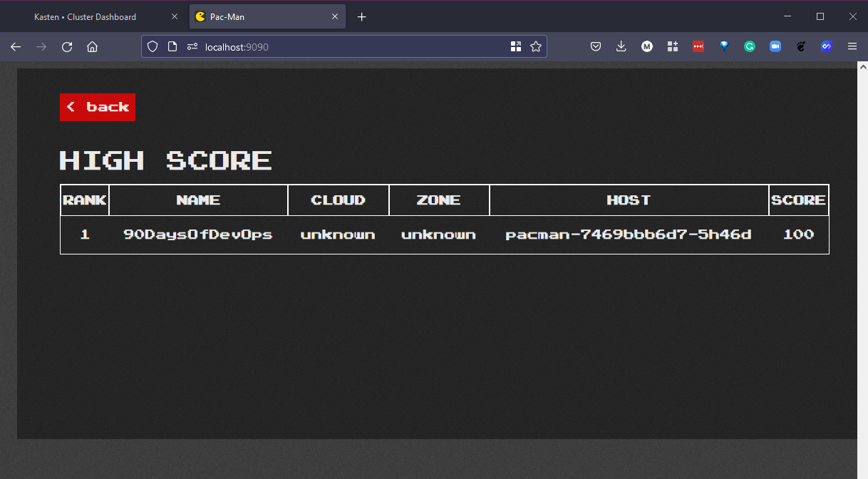Open the Downloads panel
868x479 pixels.
point(621,47)
